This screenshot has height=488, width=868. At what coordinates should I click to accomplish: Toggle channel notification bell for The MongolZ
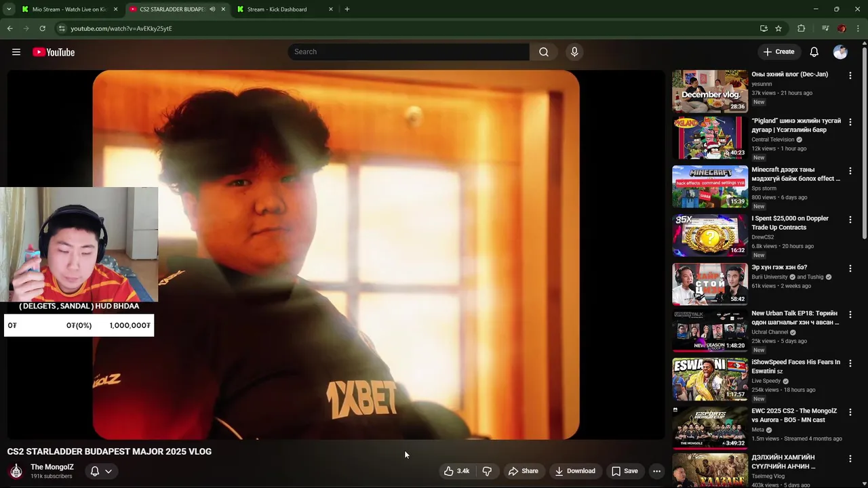click(95, 471)
